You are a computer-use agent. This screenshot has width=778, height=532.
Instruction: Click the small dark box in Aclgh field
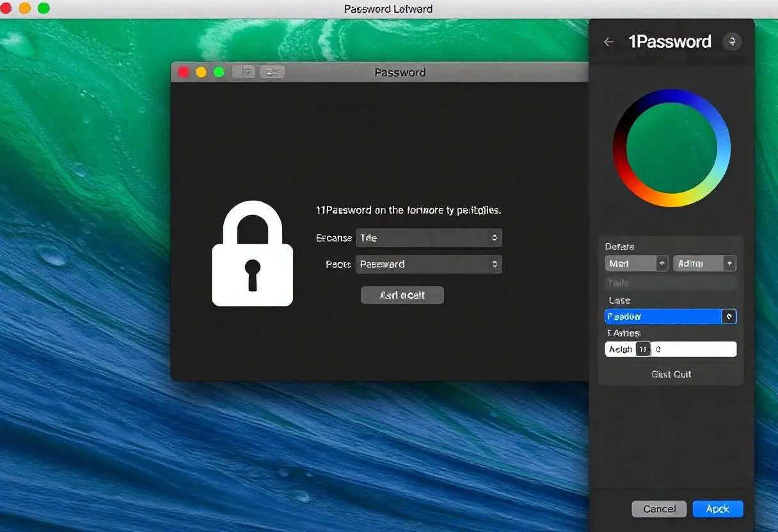click(643, 349)
